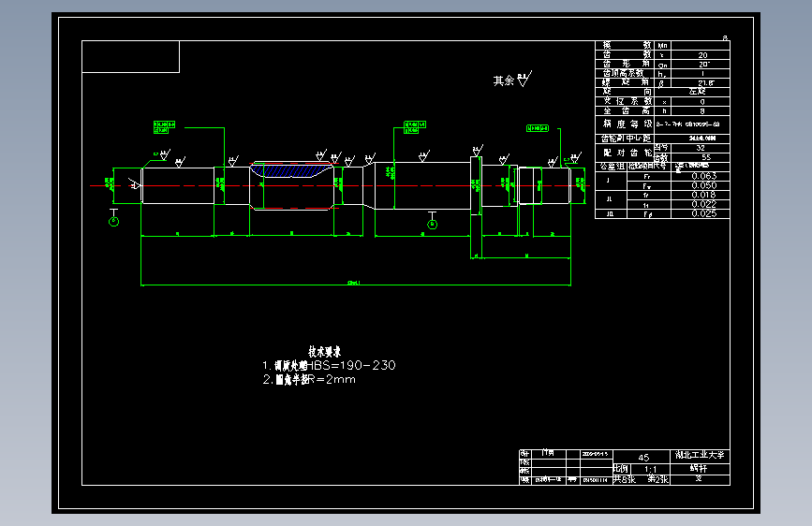Image resolution: width=812 pixels, height=526 pixels.
Task: Click the 配对齿轮 label cell
Action: click(x=627, y=153)
